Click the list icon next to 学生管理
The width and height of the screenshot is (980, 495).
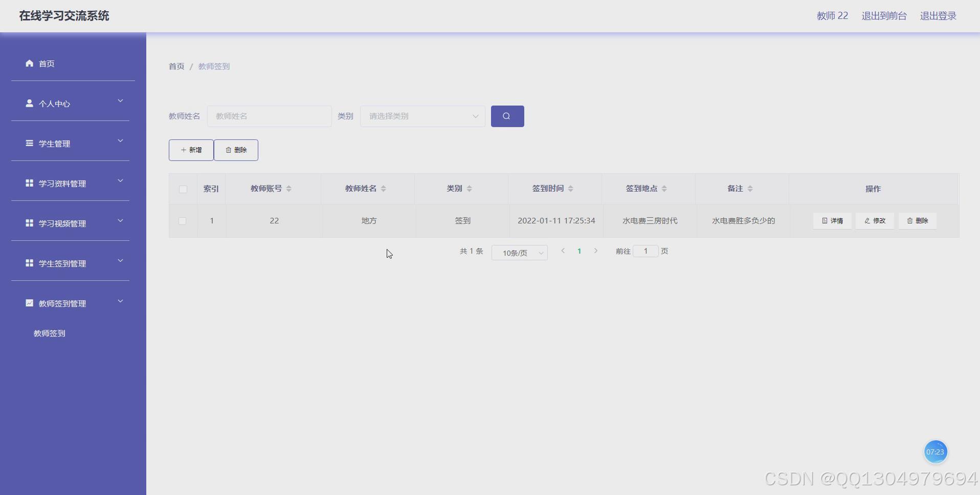pyautogui.click(x=29, y=143)
